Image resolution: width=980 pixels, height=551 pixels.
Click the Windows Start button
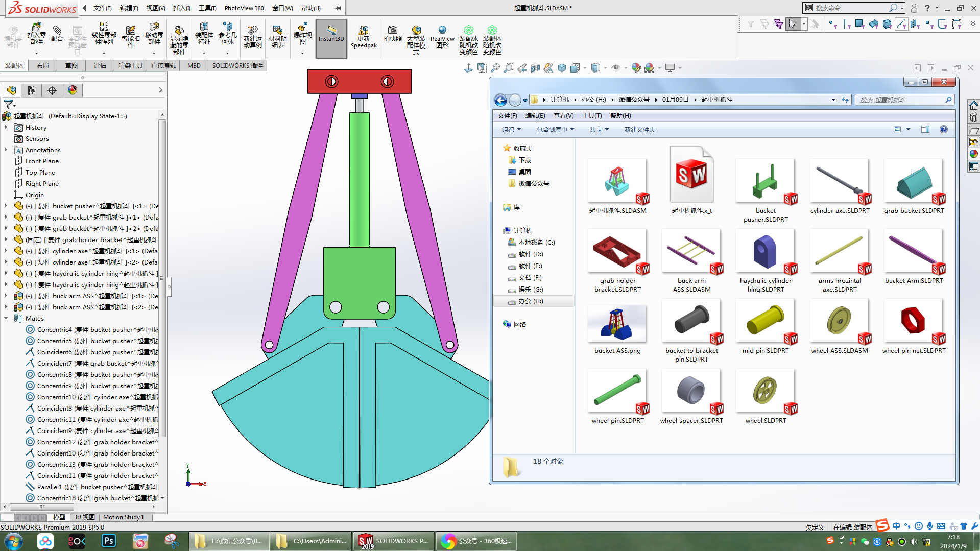point(14,541)
